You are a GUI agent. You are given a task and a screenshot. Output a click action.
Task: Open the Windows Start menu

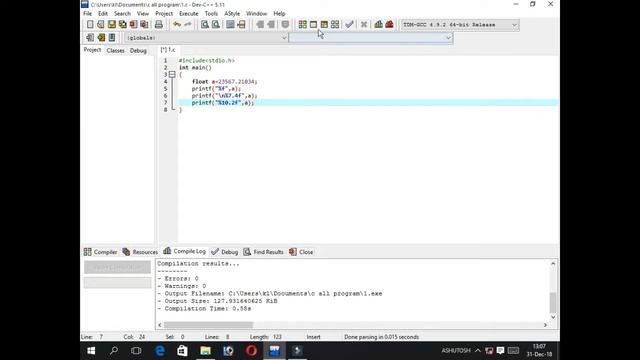91,351
